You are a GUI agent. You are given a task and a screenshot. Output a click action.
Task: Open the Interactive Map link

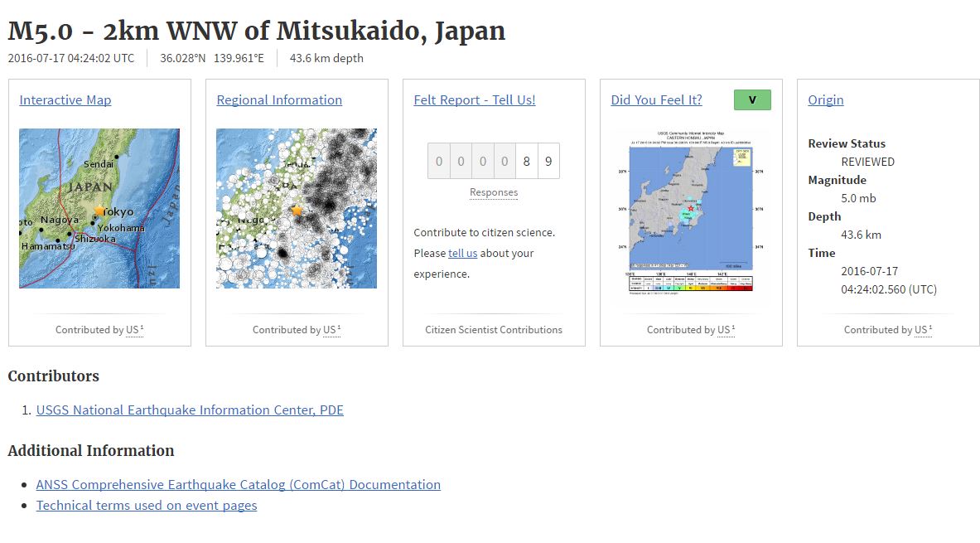65,100
